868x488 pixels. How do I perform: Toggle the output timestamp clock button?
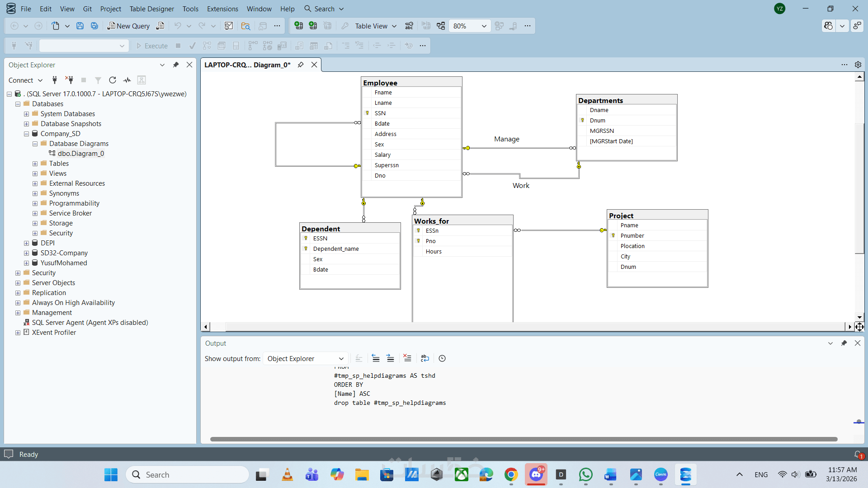442,358
